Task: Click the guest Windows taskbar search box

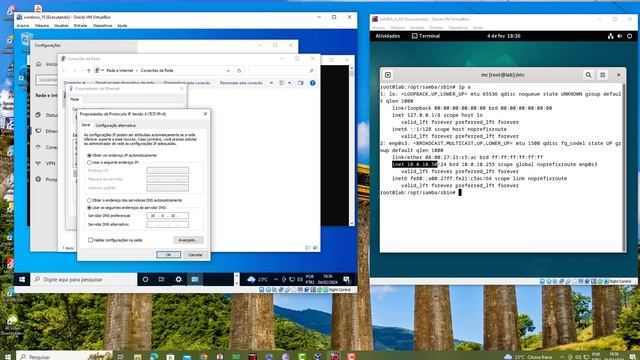Action: point(84,279)
